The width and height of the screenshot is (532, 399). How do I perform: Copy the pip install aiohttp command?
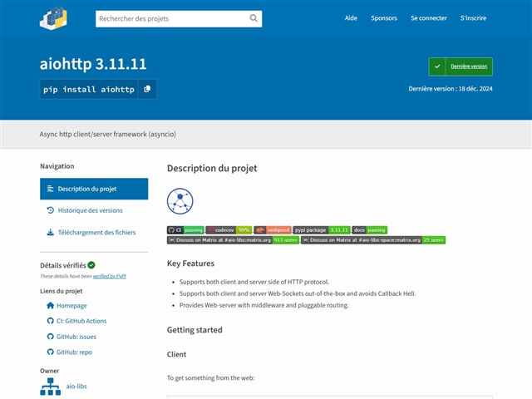click(x=146, y=89)
